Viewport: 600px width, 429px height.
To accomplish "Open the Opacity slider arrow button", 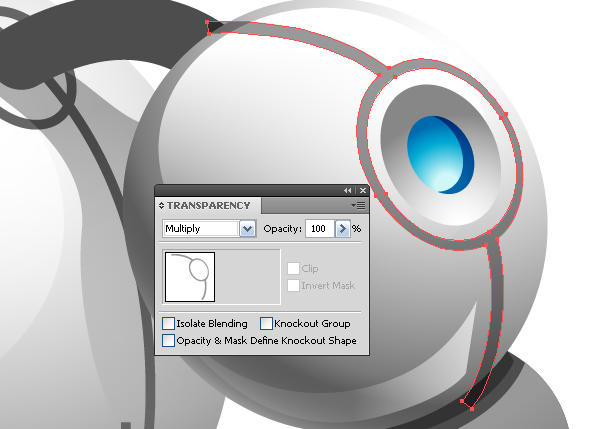I will point(342,229).
